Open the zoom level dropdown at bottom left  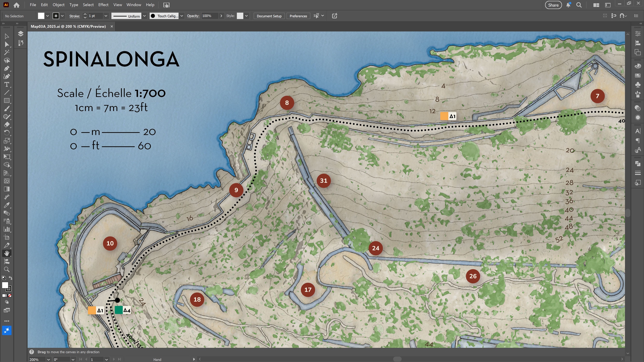[48, 360]
